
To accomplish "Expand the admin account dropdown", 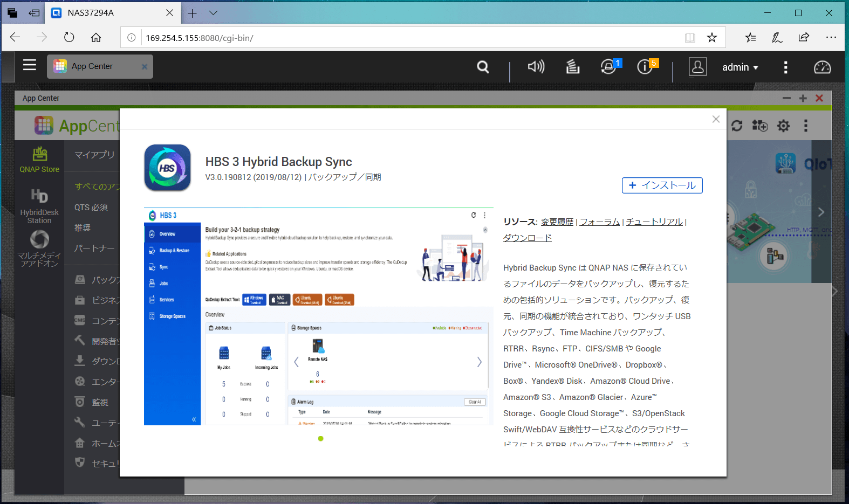I will (740, 67).
